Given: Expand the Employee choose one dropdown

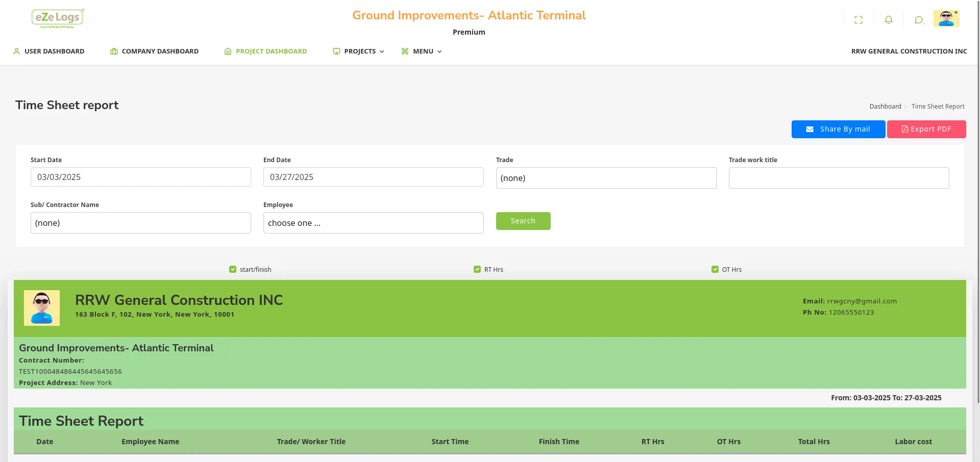Looking at the screenshot, I should [373, 223].
